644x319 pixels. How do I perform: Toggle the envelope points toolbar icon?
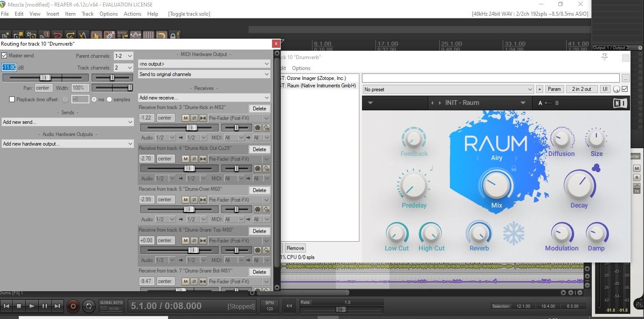(136, 35)
